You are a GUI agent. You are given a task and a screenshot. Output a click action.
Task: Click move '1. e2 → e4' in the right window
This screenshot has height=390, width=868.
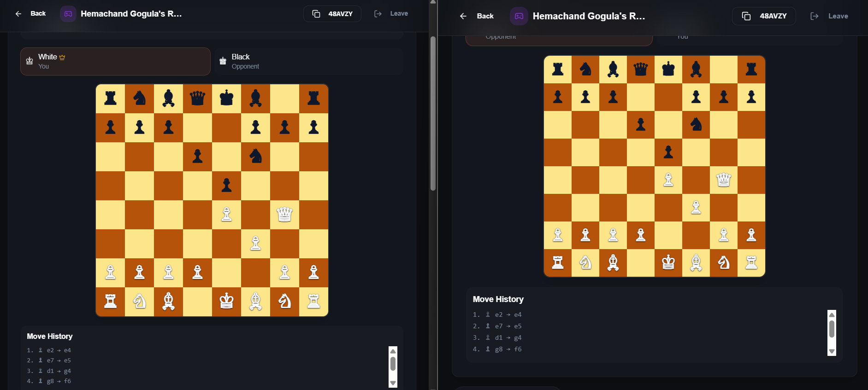497,315
